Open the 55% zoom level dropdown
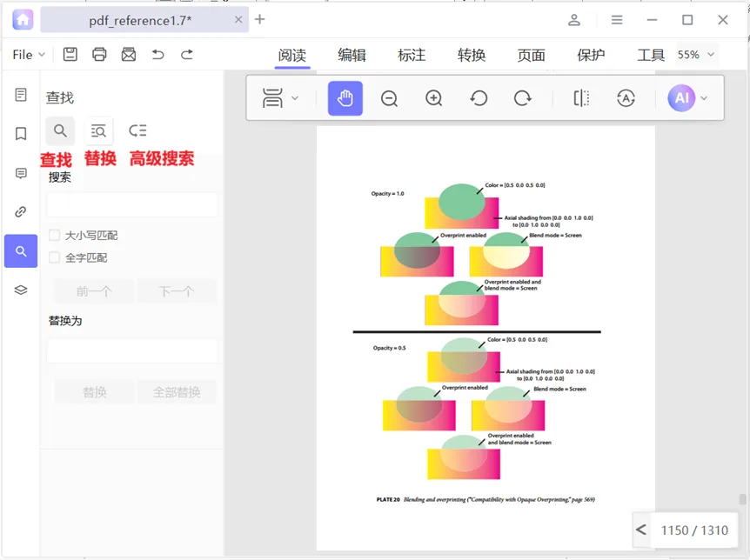This screenshot has width=750, height=560. click(696, 55)
